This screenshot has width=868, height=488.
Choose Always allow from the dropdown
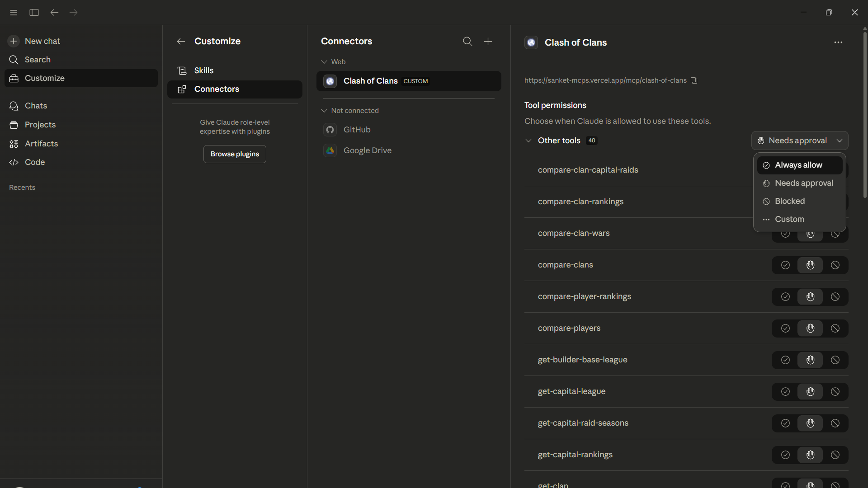click(800, 165)
